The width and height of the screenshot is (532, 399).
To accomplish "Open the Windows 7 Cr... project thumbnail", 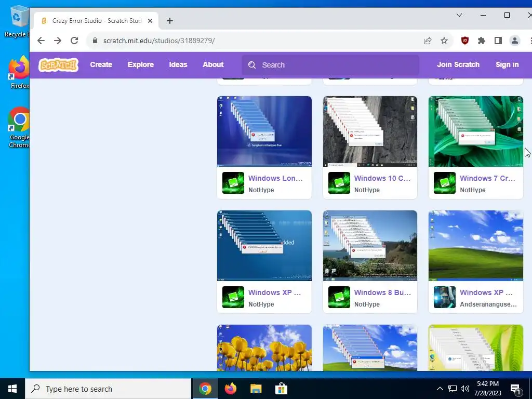I will pyautogui.click(x=476, y=131).
